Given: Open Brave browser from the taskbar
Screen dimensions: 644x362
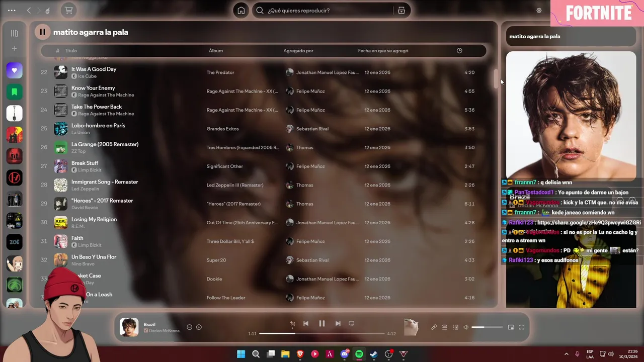Looking at the screenshot, I should (x=300, y=354).
